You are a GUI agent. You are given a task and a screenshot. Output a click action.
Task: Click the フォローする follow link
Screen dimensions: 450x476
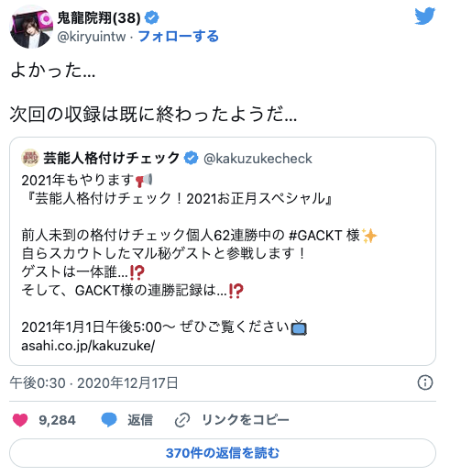coord(179,37)
